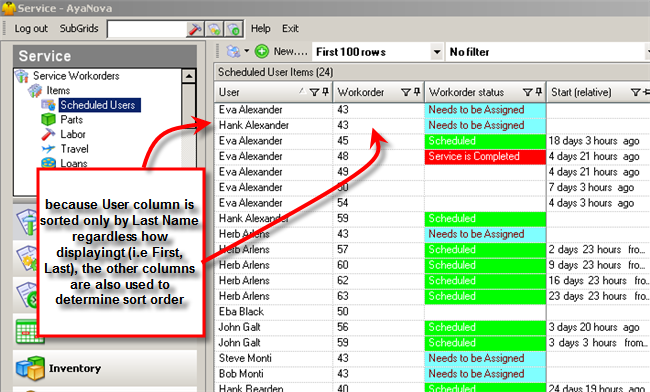Click the Travel airplane icon
Screen dimensions: 650x392
pyautogui.click(x=49, y=149)
